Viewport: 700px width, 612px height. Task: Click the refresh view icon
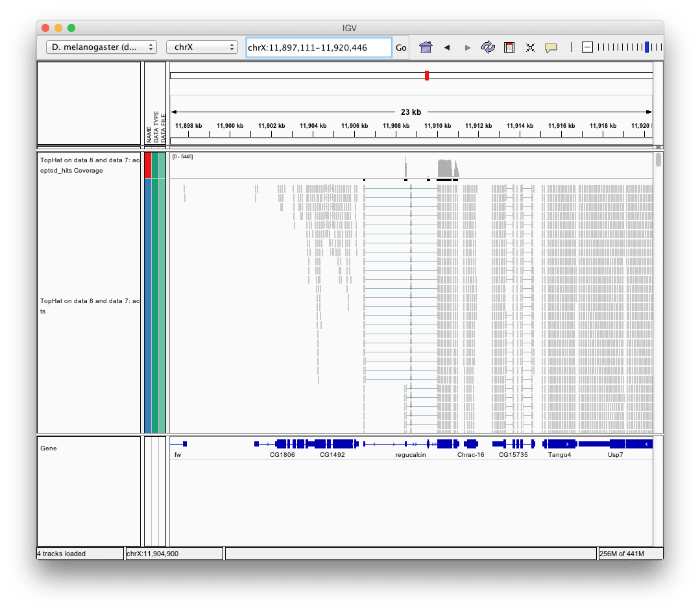(x=488, y=47)
